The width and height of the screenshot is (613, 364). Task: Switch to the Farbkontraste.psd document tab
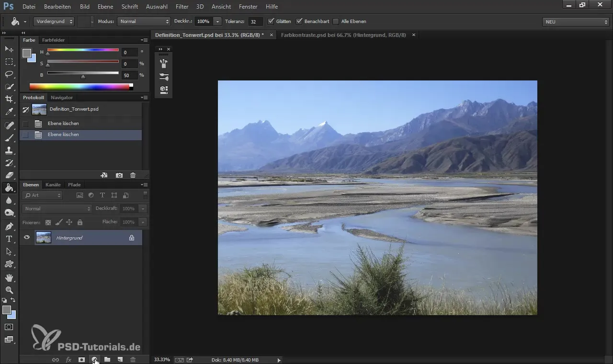[x=343, y=35]
